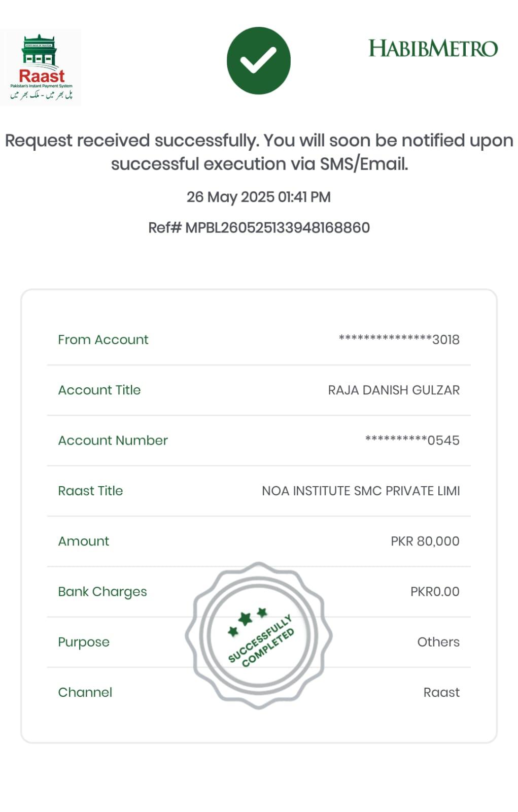Click the Account Title label
The image size is (518, 812).
(x=99, y=390)
